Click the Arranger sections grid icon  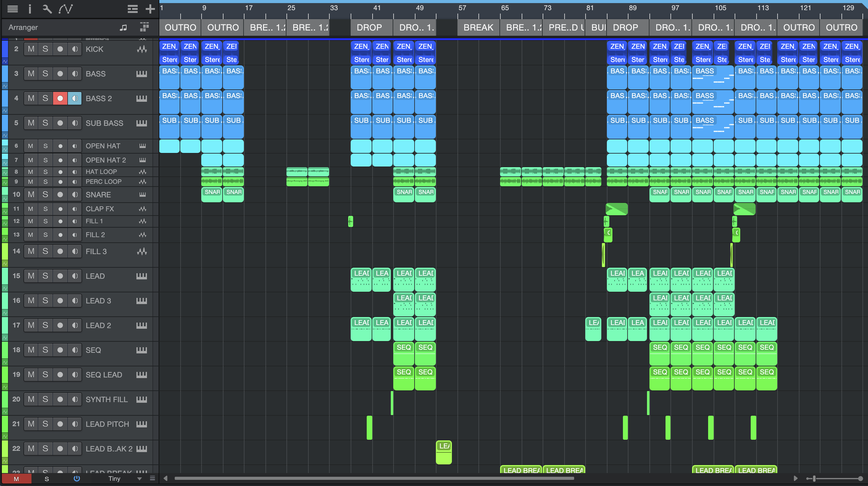144,27
